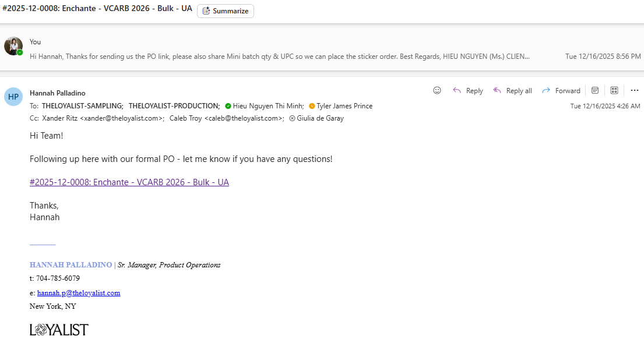Add an emoji reaction to Hannah's email

point(437,90)
